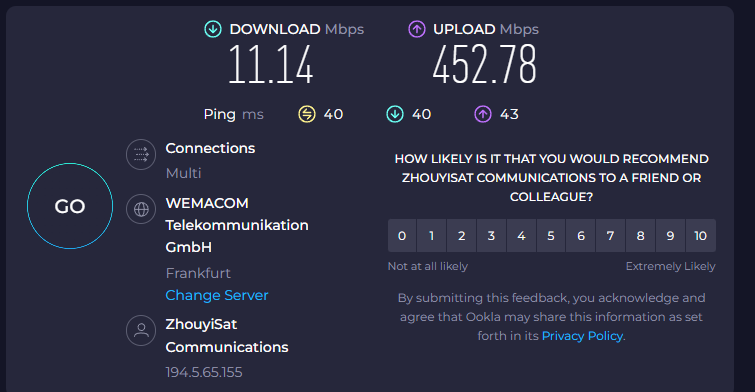This screenshot has width=755, height=392.
Task: Click the yellow idle ping icon
Action: pos(307,114)
